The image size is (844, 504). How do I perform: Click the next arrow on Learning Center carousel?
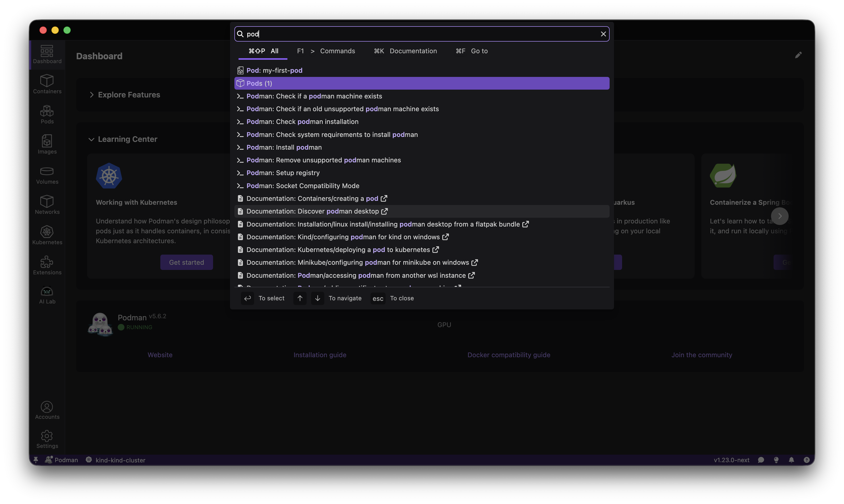coord(780,216)
